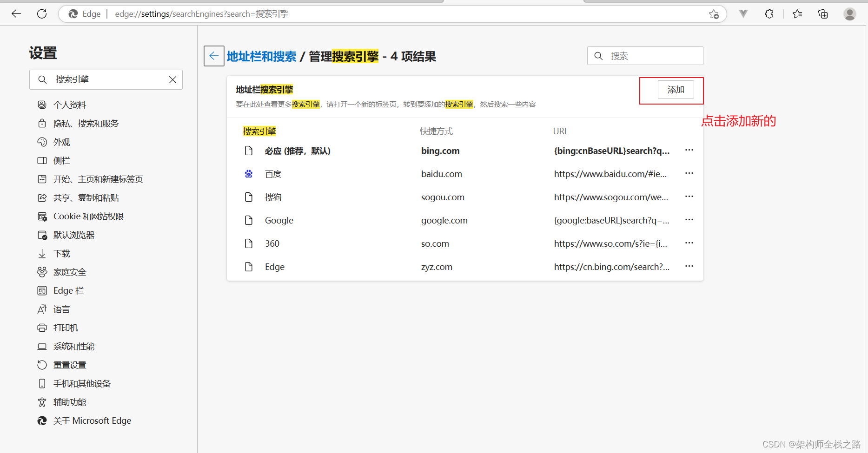Open 辅助功能 settings section
868x453 pixels.
[x=70, y=402]
